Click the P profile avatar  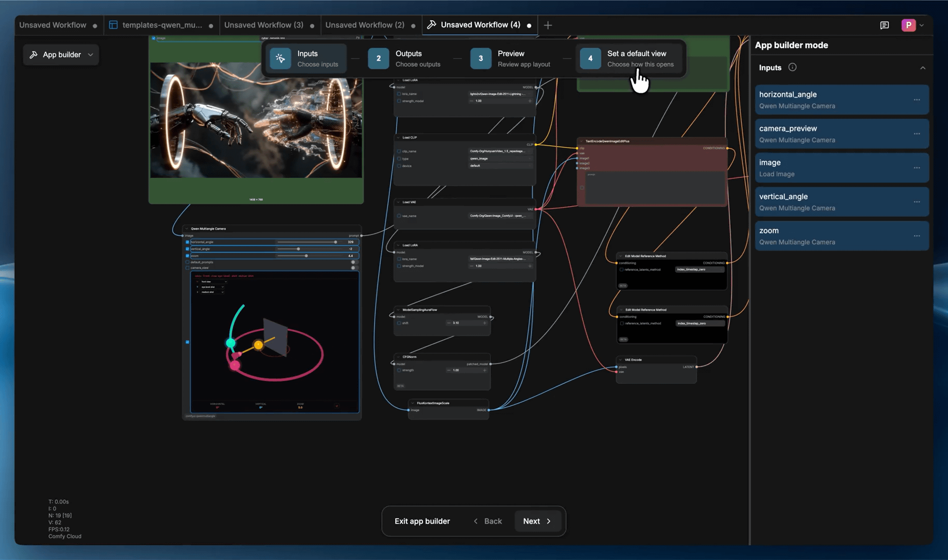coord(909,25)
